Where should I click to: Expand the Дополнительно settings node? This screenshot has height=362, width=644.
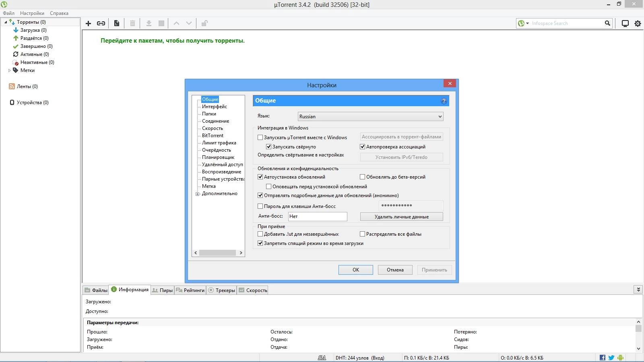[197, 193]
